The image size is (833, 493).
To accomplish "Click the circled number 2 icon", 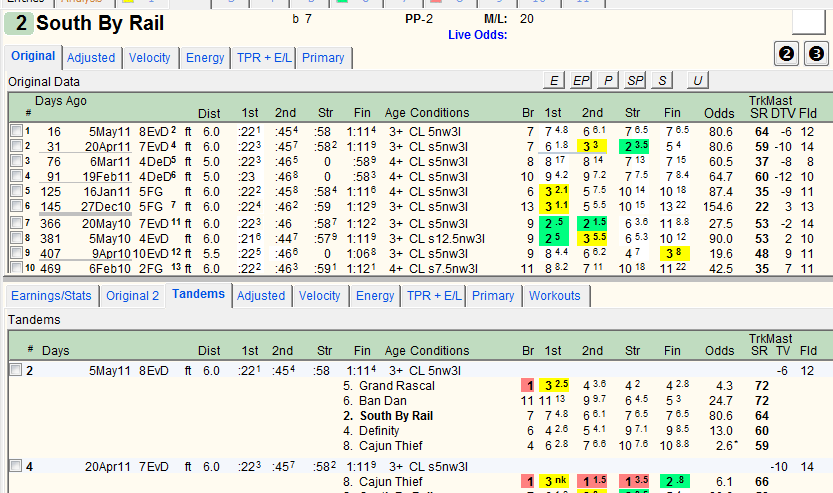I will 786,54.
